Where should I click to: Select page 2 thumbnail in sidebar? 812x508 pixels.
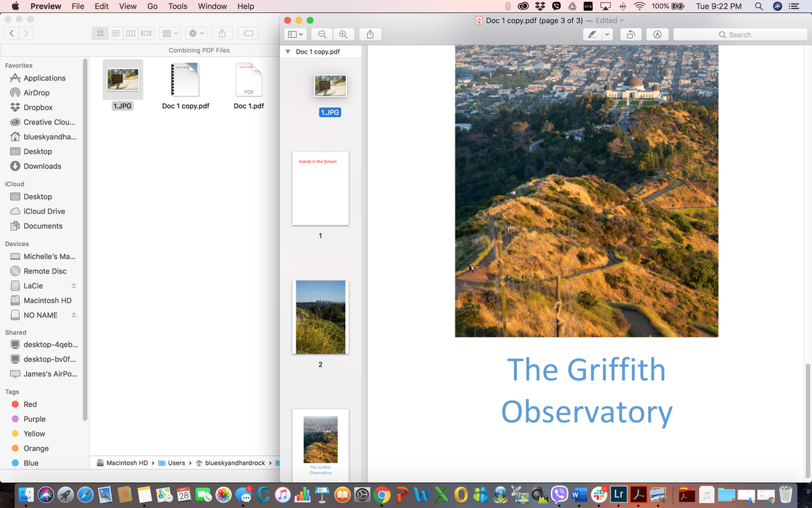320,317
